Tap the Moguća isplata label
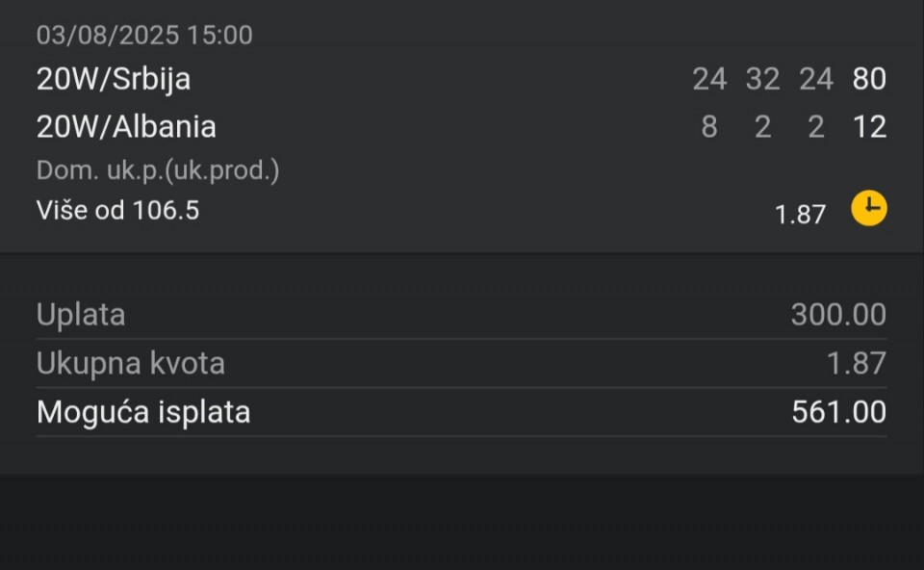 coord(143,411)
